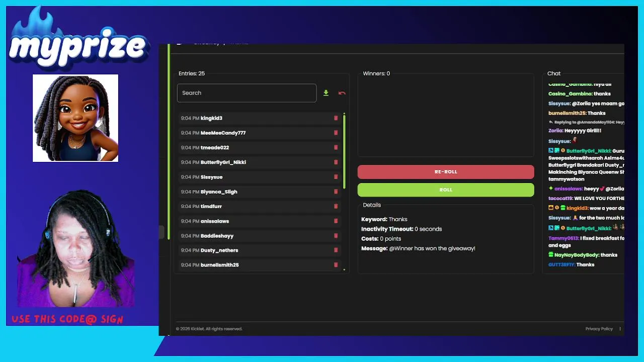Delete Sissysue entry trash icon
Screen dimensions: 644x362
point(336,177)
